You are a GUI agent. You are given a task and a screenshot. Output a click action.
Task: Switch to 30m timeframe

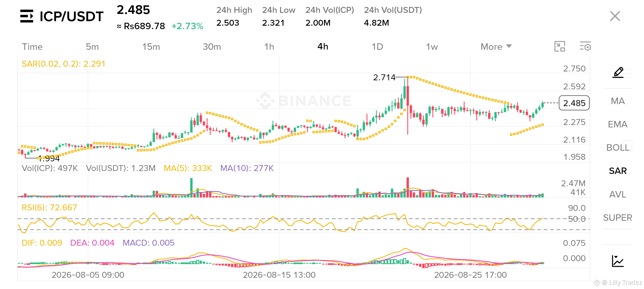(212, 47)
